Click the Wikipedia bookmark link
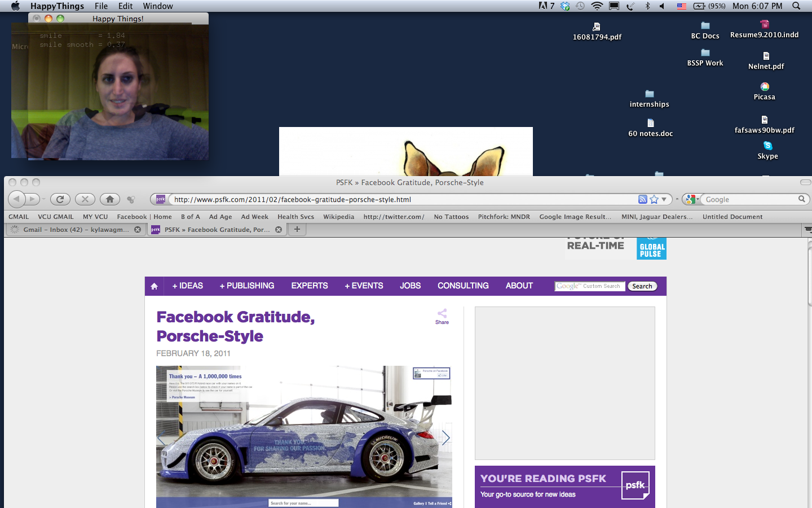 pyautogui.click(x=338, y=217)
